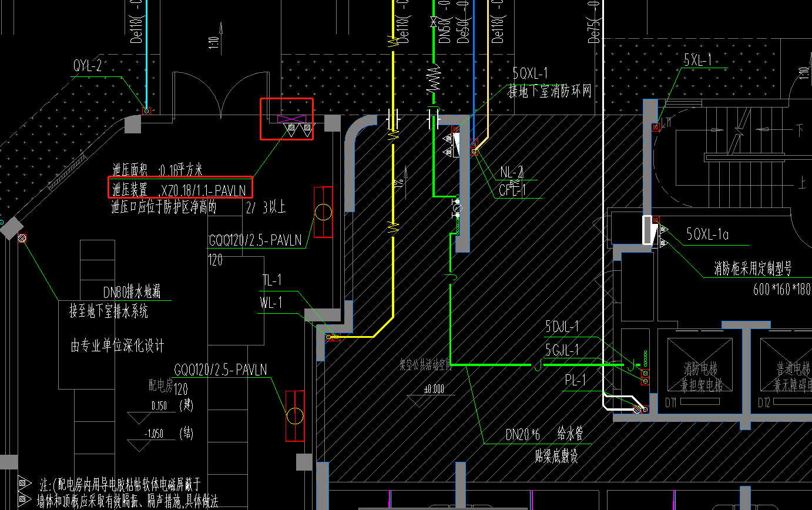Click GQQ120/2.5-PAVLN label above TL-1
This screenshot has height=510, width=812.
[255, 240]
